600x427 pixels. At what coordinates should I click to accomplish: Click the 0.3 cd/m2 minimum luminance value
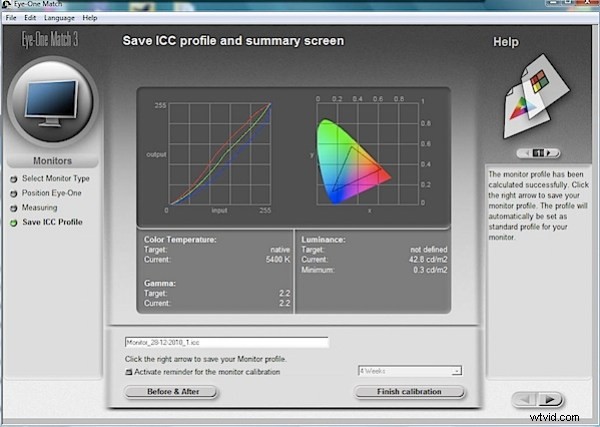click(430, 270)
